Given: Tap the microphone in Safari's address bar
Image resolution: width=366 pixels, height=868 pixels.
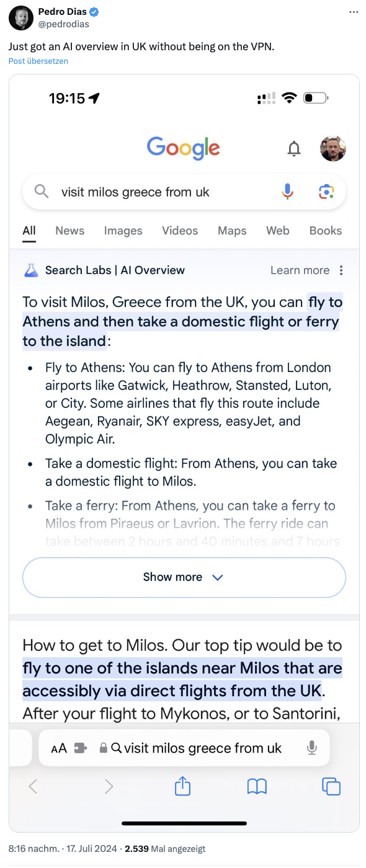Looking at the screenshot, I should point(311,748).
